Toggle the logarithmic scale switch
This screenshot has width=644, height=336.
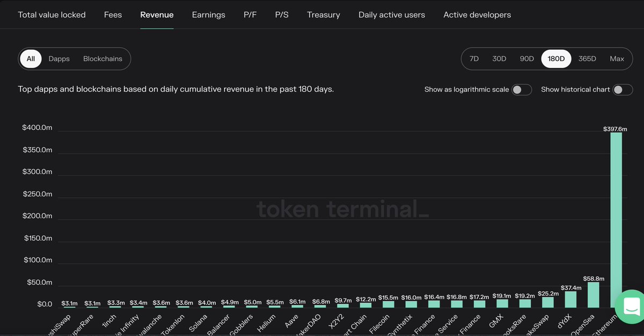coord(522,89)
